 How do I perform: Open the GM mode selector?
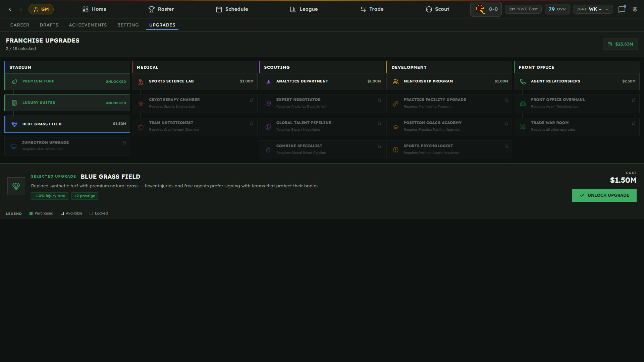tap(41, 9)
